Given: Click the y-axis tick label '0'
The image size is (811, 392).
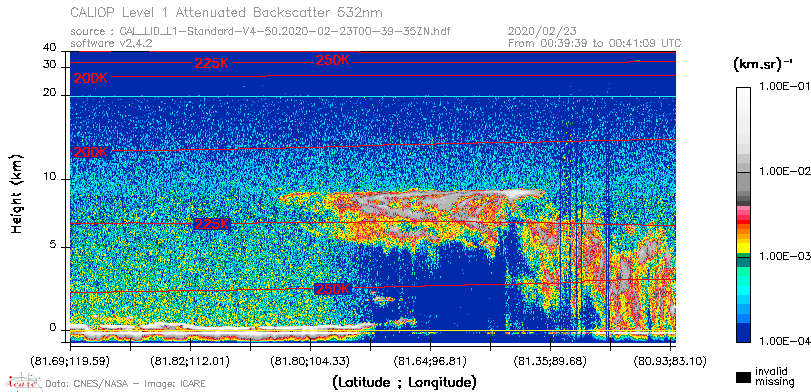Looking at the screenshot, I should point(53,328).
